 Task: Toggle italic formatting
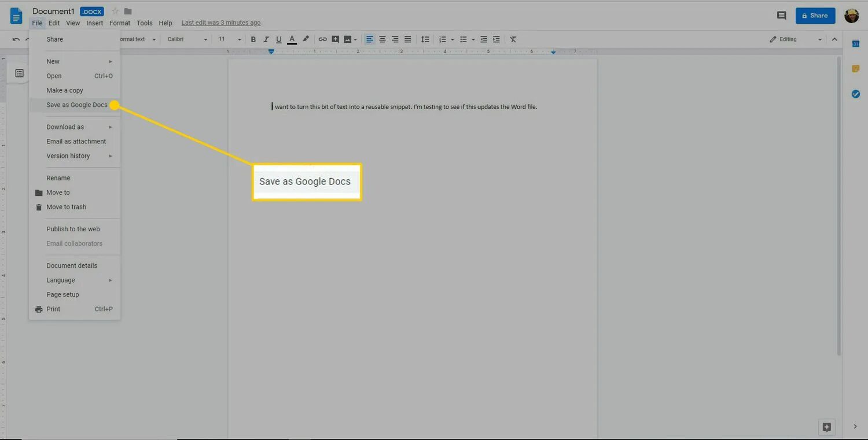[x=266, y=39]
